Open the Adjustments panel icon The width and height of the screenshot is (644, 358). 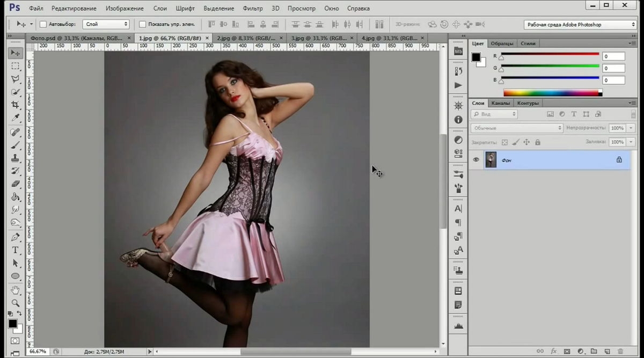coord(458,140)
